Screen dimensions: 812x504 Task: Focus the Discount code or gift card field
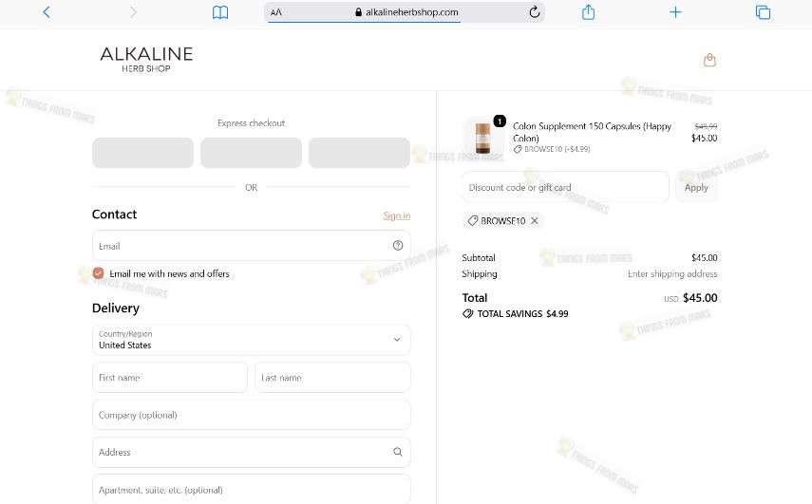click(x=565, y=187)
